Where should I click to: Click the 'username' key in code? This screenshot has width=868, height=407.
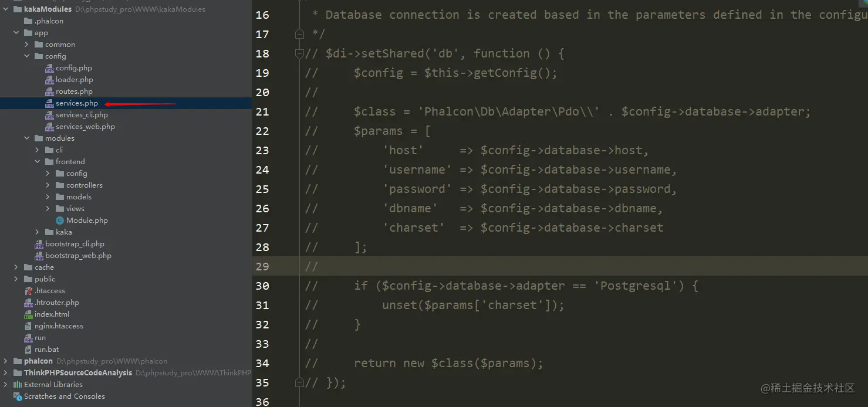click(417, 169)
